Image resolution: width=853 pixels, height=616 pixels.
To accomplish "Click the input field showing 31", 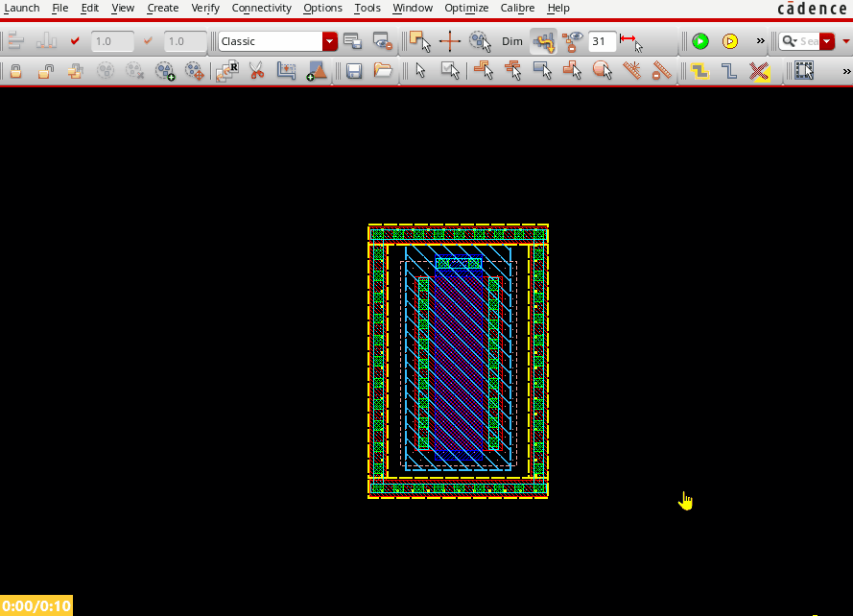I will 602,41.
